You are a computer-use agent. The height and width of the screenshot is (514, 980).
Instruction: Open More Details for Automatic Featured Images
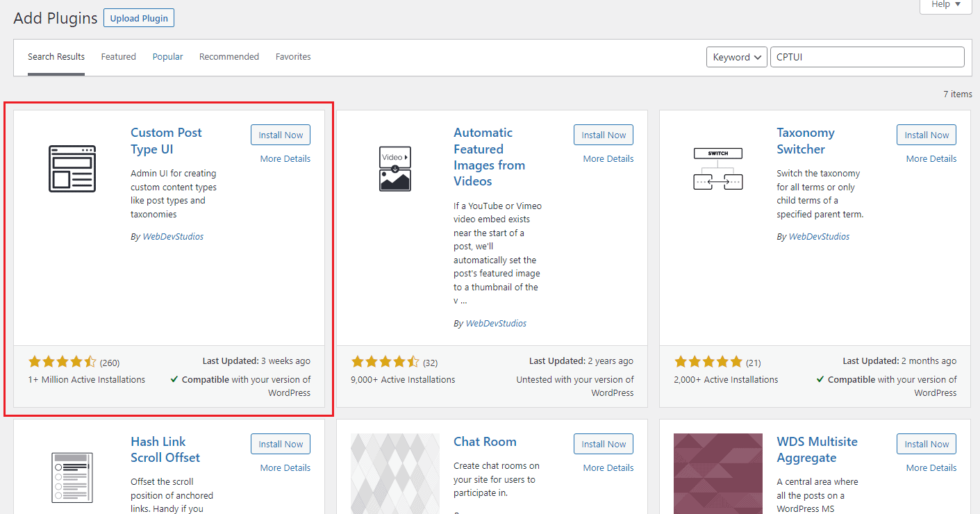[608, 159]
